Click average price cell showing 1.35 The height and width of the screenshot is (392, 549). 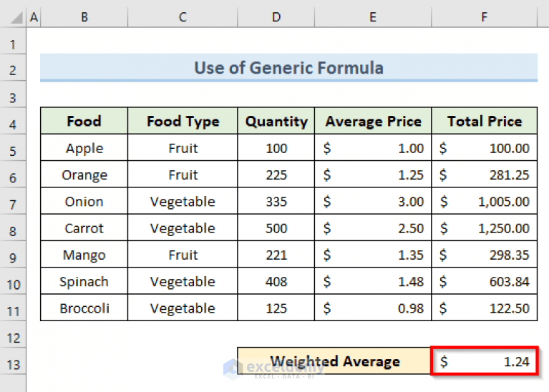pos(373,255)
